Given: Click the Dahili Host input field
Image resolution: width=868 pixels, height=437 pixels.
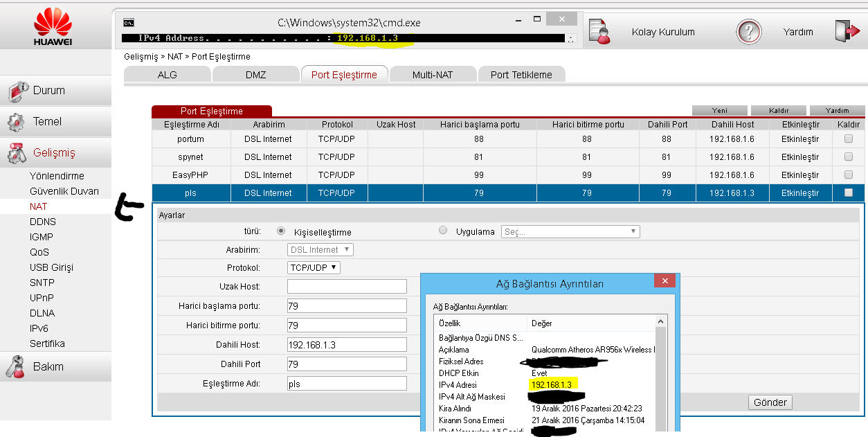Looking at the screenshot, I should click(x=347, y=345).
